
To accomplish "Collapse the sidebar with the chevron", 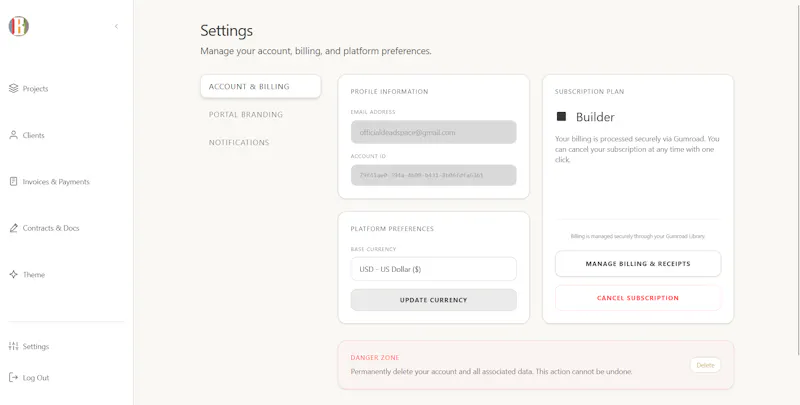I will [x=116, y=27].
